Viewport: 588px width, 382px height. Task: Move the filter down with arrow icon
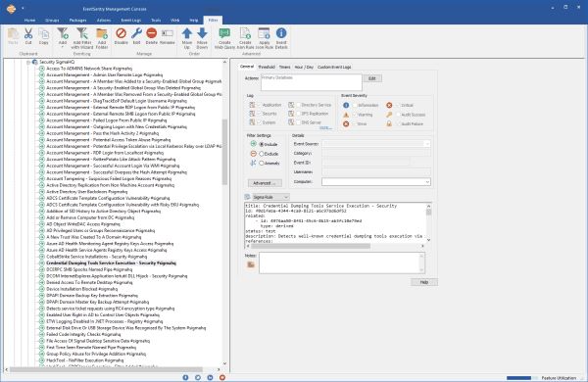202,33
